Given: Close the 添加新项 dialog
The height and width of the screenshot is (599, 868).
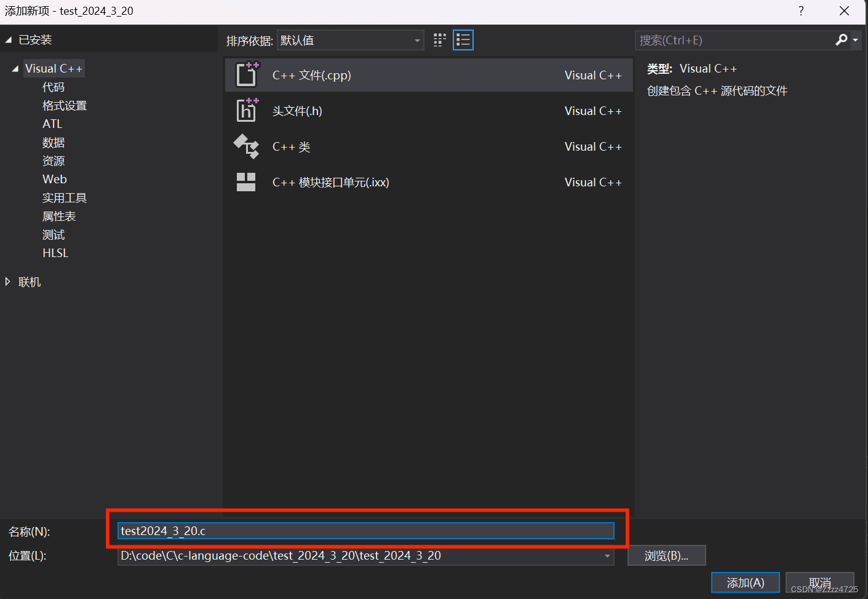Looking at the screenshot, I should point(845,11).
